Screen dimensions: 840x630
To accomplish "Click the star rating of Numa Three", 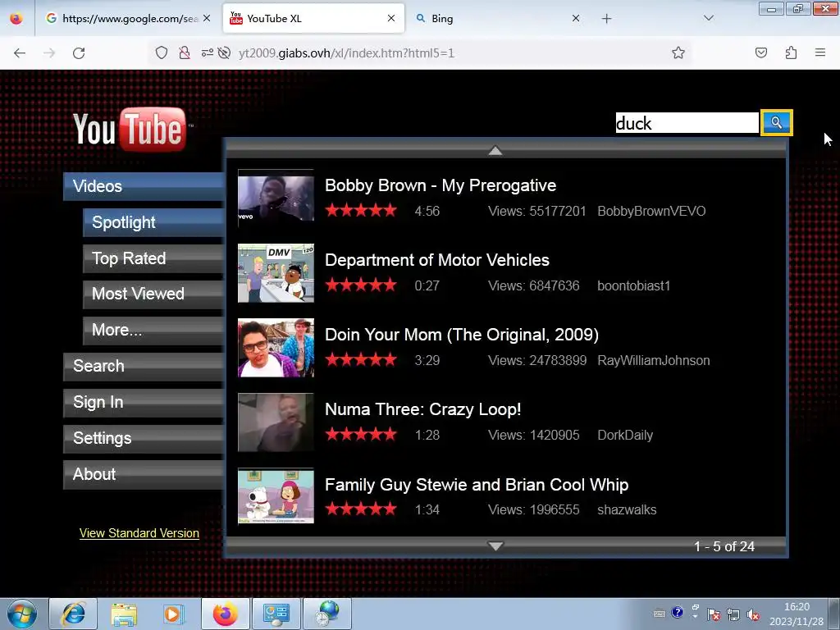I will [361, 435].
